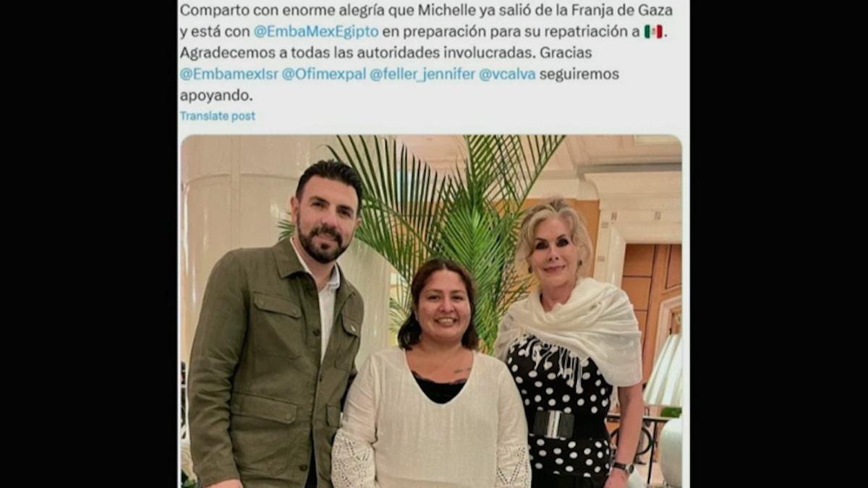Click the wristwatch on the blonde woman's arm
Image resolution: width=868 pixels, height=488 pixels.
622,467
